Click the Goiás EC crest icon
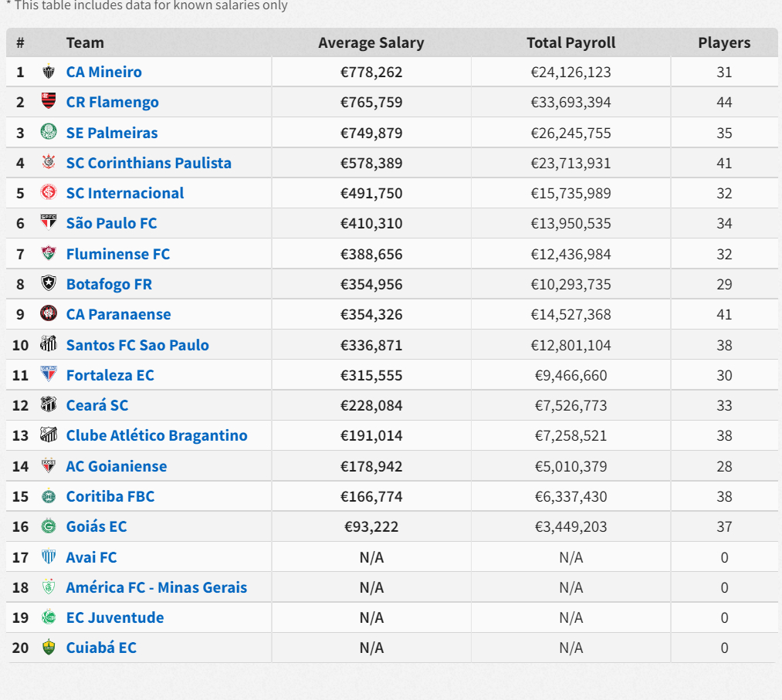This screenshot has width=782, height=700. click(x=49, y=526)
